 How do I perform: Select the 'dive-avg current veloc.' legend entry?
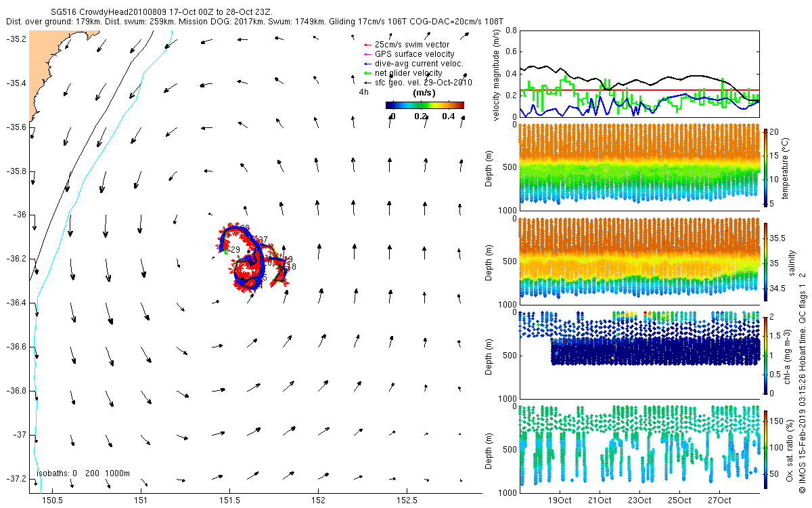point(413,63)
